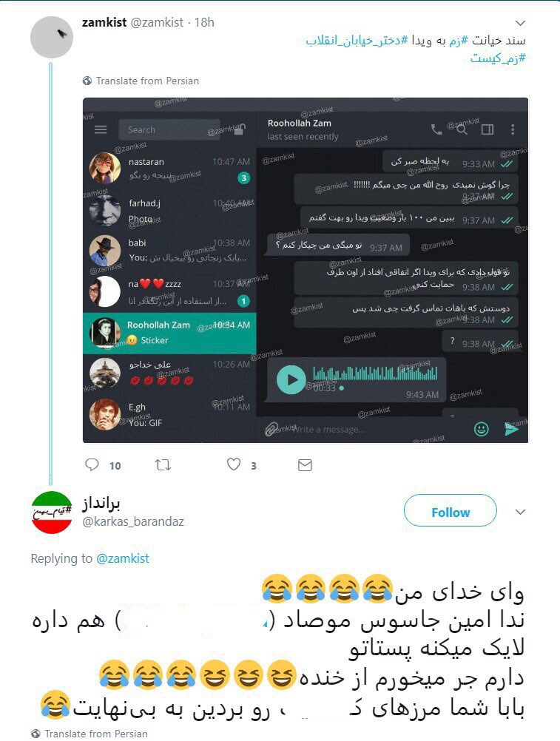Viewport: 560px width, 741px height.
Task: Play the 00:33 voice message
Action: point(291,379)
